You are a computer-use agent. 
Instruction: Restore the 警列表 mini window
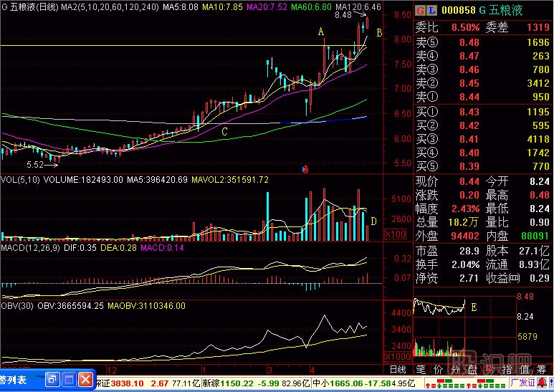52,379
